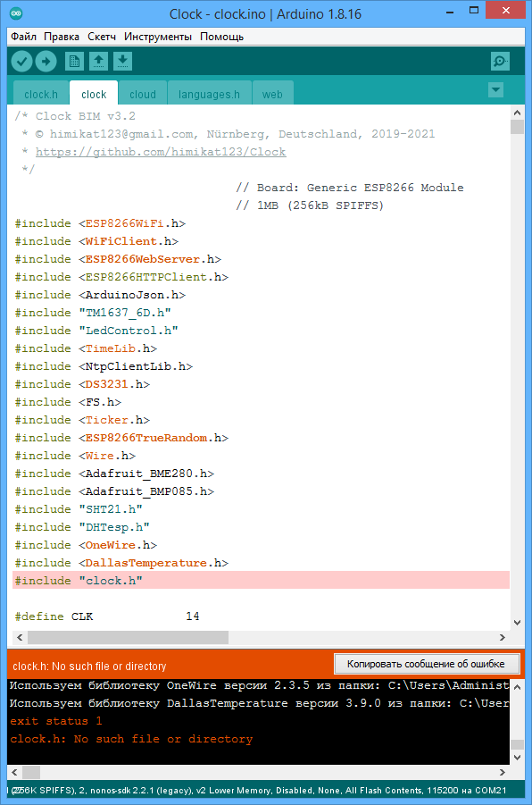Screen dimensions: 532x805
Task: Click the highlighted #include "clock.h" line
Action: 261,580
